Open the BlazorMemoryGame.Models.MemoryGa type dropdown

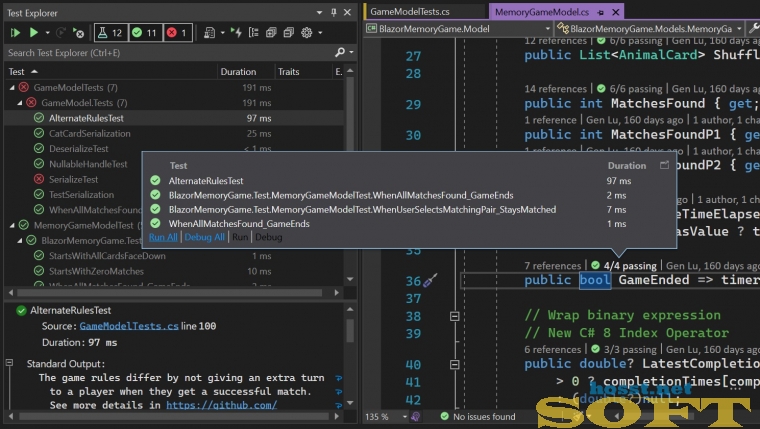(x=740, y=29)
